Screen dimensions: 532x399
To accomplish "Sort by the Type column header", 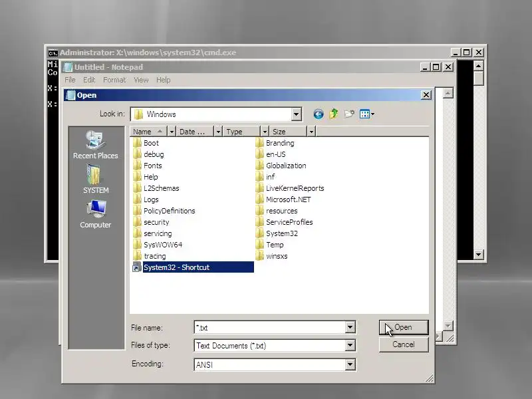I will click(x=241, y=131).
